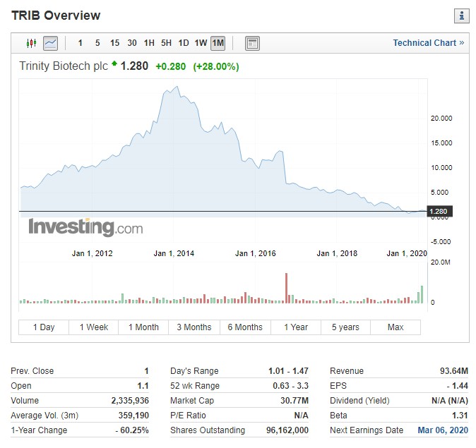Click the Jan 1, 2018 axis label
The width and height of the screenshot is (476, 448).
tap(337, 253)
